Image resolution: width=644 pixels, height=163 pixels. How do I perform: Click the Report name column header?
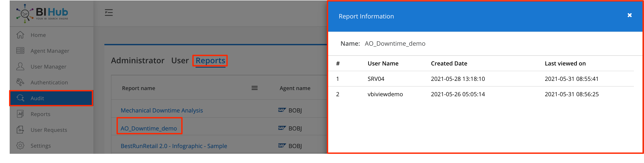click(x=139, y=88)
